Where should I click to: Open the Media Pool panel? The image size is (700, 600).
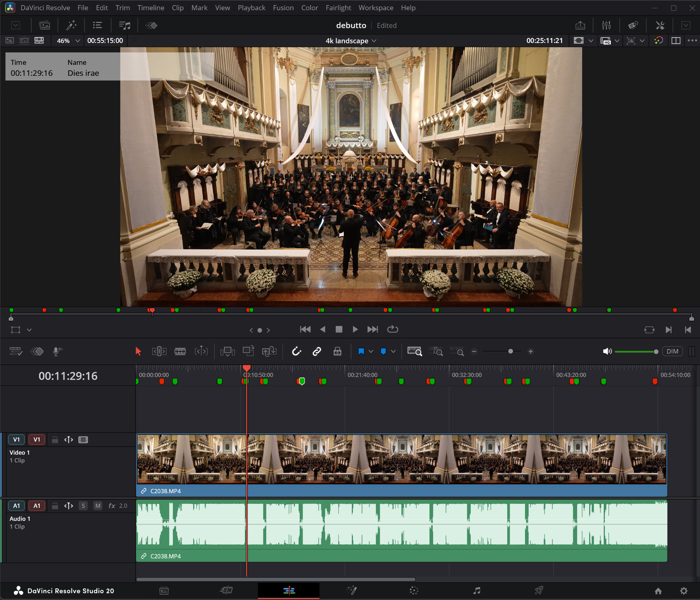click(x=44, y=25)
